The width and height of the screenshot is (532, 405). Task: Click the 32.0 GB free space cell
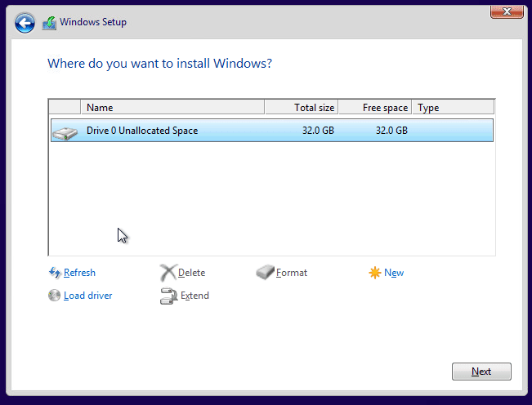click(x=391, y=131)
